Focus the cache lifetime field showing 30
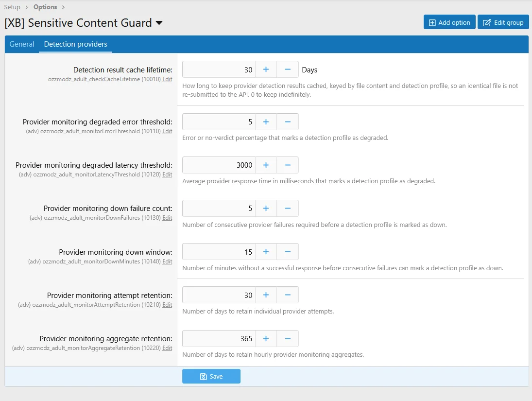 click(x=219, y=70)
